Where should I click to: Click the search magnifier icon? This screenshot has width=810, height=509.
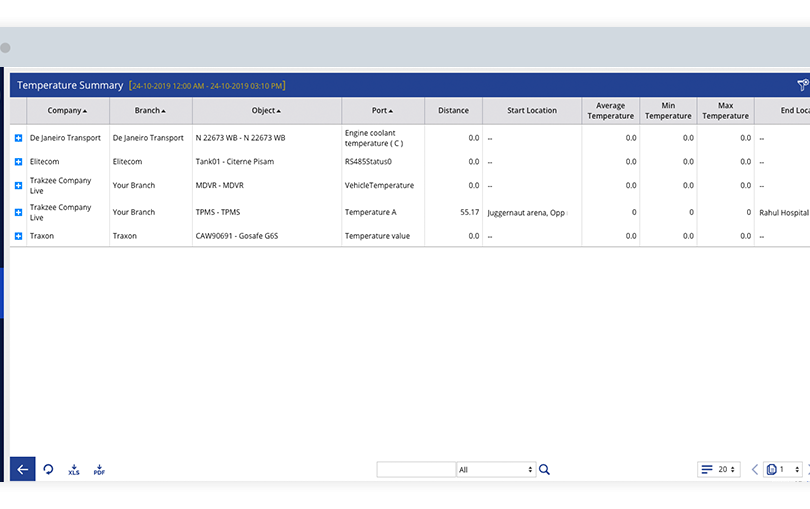(x=545, y=469)
